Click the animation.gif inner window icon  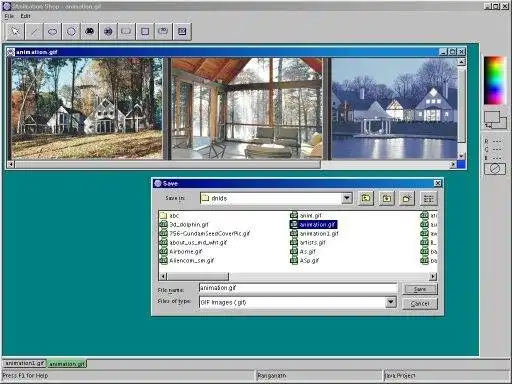click(11, 52)
